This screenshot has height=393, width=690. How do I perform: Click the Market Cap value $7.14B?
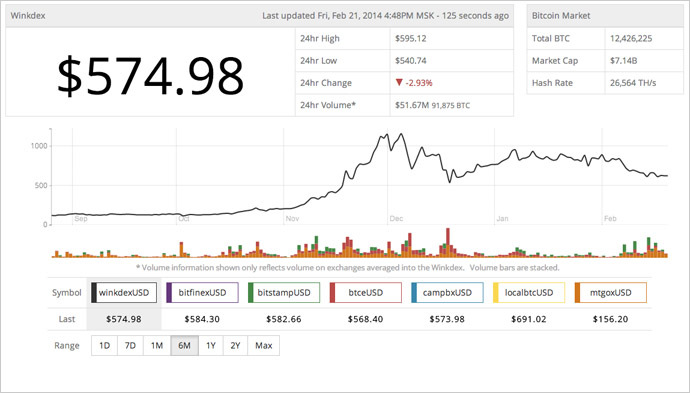[624, 60]
